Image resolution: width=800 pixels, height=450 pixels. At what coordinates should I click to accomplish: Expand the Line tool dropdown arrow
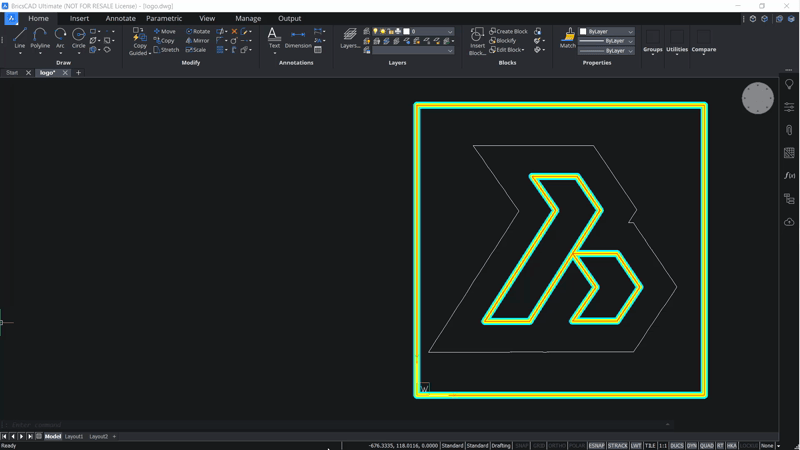(19, 53)
